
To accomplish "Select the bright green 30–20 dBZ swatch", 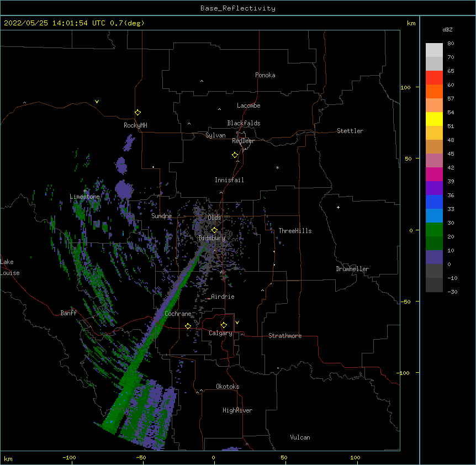I will [x=434, y=230].
